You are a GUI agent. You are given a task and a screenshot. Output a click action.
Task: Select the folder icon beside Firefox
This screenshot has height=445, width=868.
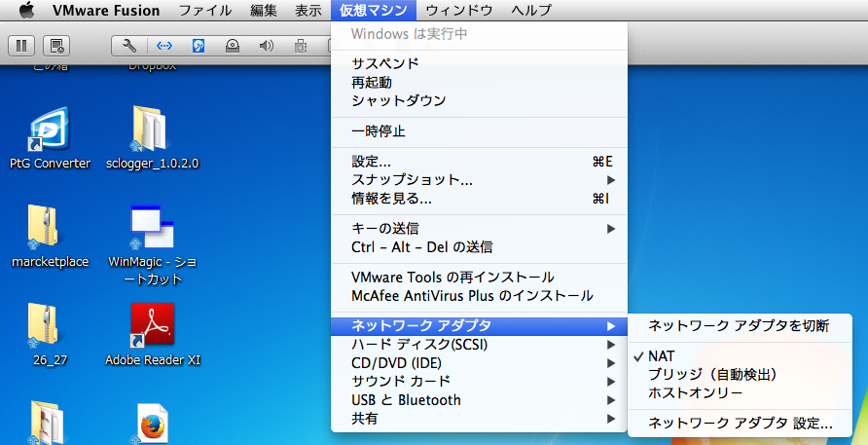(46, 424)
